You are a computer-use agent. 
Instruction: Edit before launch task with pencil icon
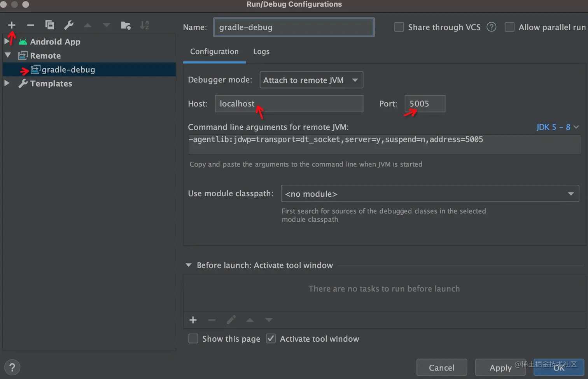231,320
